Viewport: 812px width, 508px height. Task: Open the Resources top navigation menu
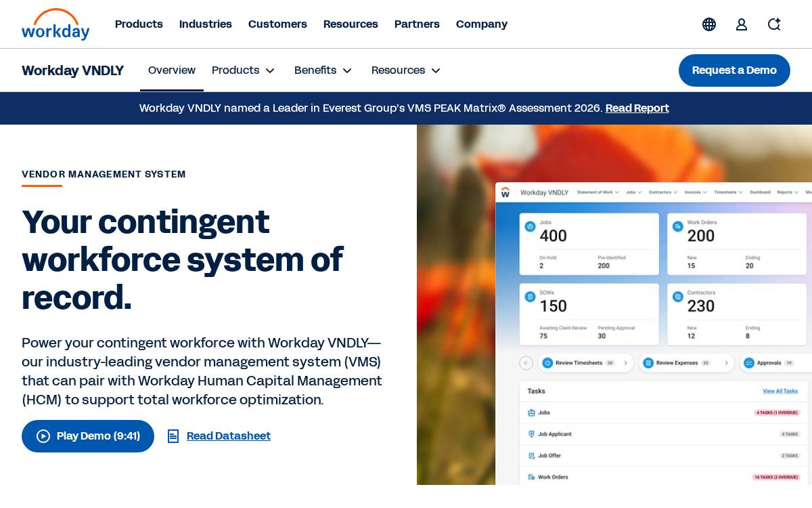[x=351, y=24]
